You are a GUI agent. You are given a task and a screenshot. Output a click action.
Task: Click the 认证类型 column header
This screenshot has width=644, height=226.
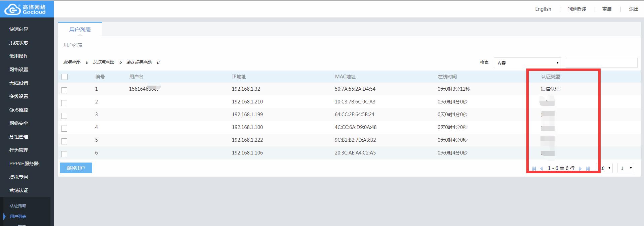coord(551,77)
